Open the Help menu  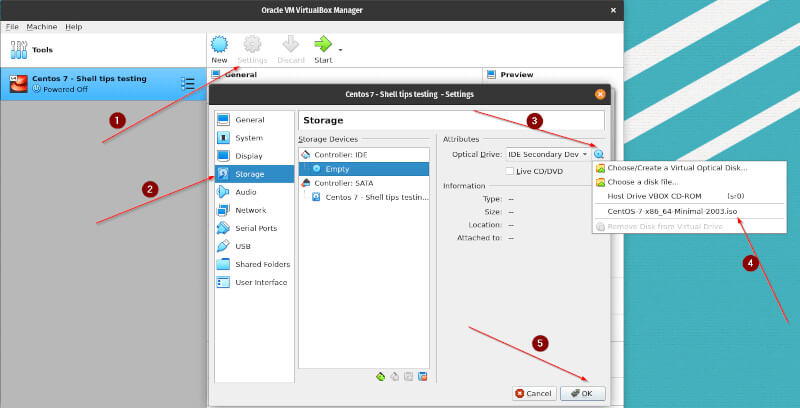point(73,27)
